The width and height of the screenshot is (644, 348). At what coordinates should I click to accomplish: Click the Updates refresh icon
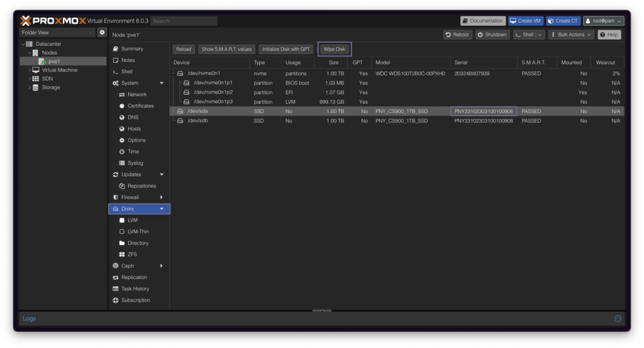pyautogui.click(x=116, y=175)
